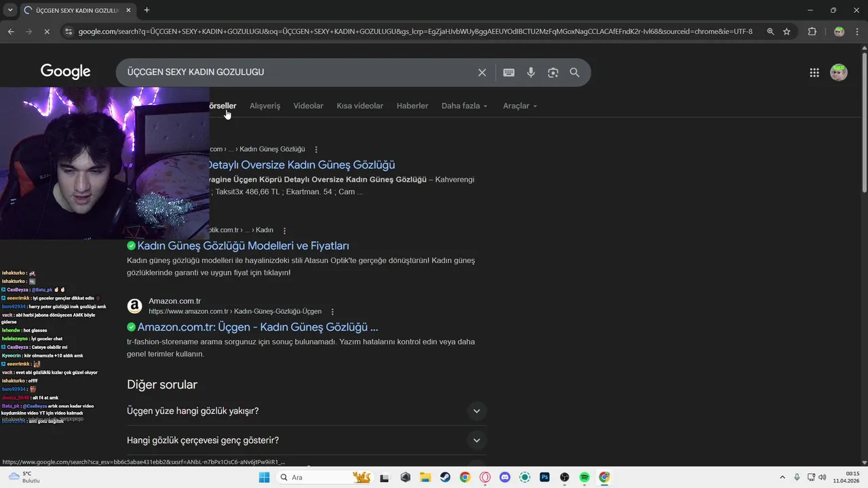Click the microphone icon in the system tray
This screenshot has width=868, height=488.
tap(797, 477)
